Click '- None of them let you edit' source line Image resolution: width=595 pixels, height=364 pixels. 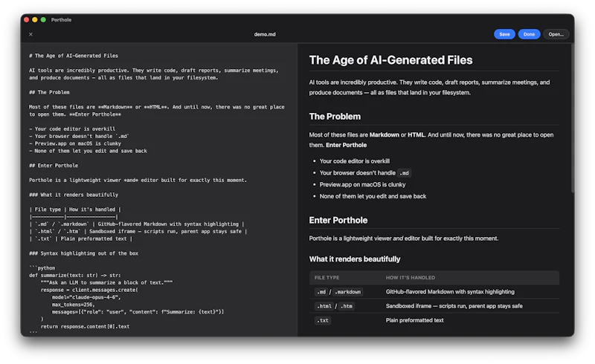point(88,151)
